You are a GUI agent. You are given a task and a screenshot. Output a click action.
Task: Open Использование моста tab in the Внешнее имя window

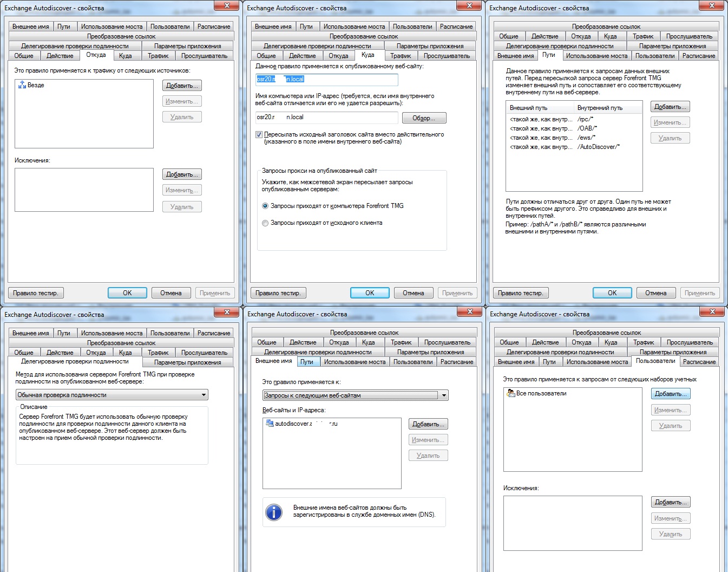click(355, 362)
